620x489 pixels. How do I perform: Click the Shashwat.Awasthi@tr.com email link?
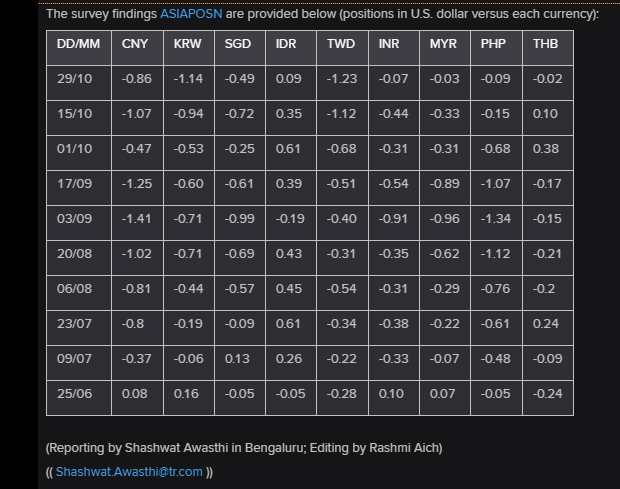pyautogui.click(x=129, y=471)
